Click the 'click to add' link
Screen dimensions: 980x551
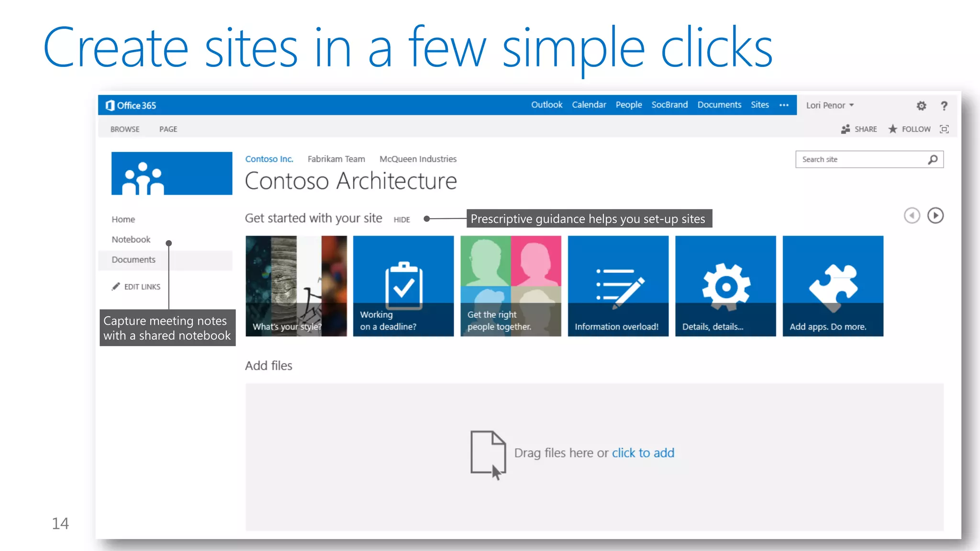coord(643,453)
